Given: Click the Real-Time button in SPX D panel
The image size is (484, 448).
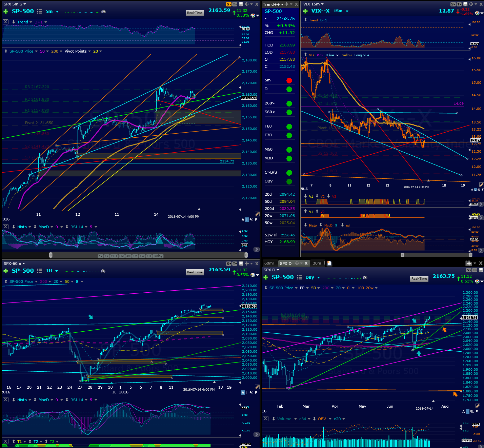Looking at the screenshot, I should [419, 279].
